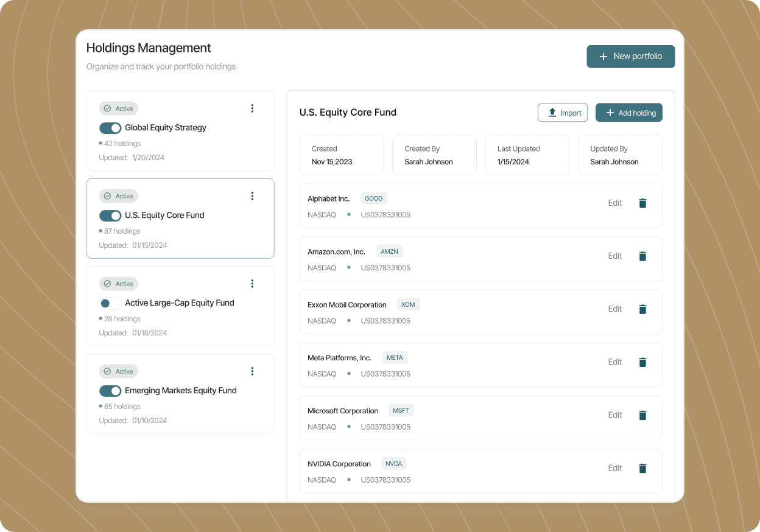The height and width of the screenshot is (532, 760).
Task: Click "Updated: 01/10/2024" text
Action: [x=133, y=421]
